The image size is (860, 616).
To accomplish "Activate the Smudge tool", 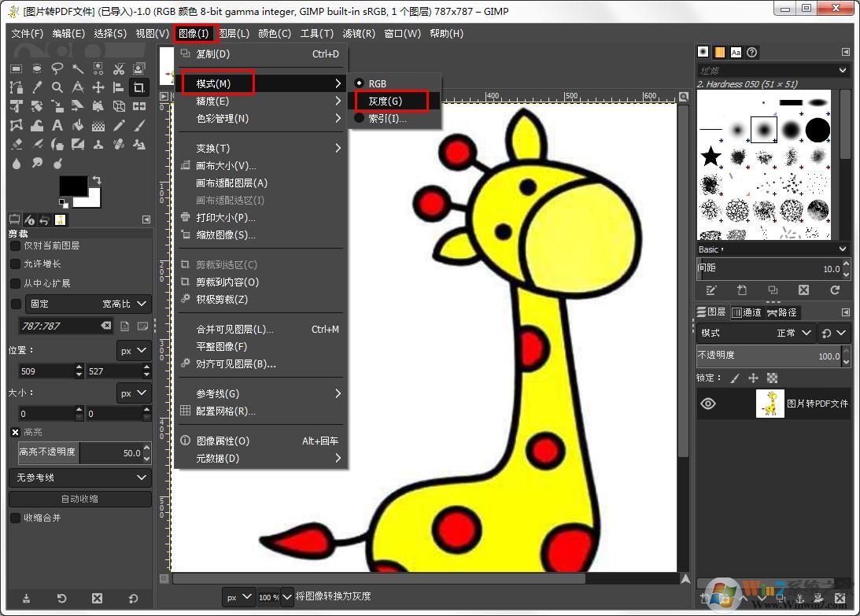I will coord(36,162).
